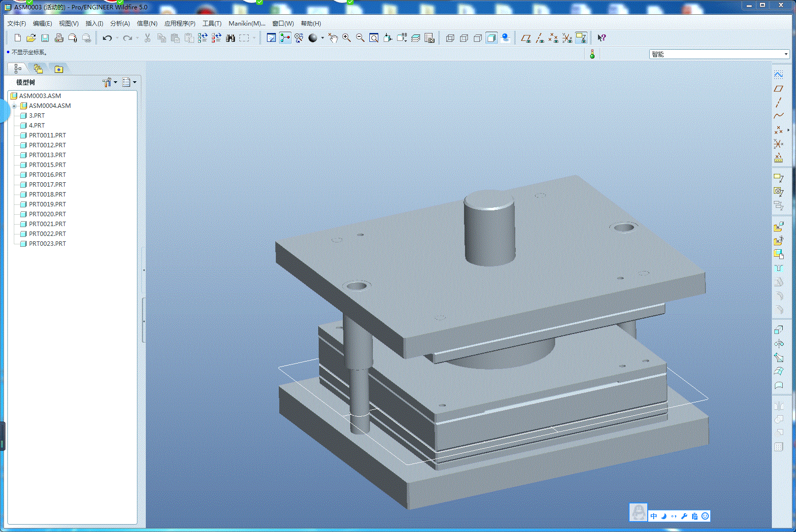Image resolution: width=796 pixels, height=532 pixels.
Task: Click the layers icon in toolbar
Action: click(x=415, y=38)
